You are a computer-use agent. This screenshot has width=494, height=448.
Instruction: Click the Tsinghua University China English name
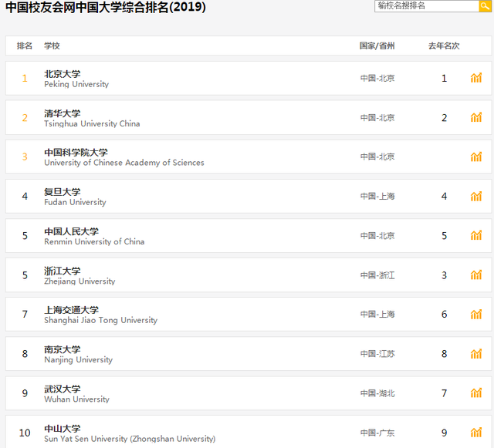92,123
